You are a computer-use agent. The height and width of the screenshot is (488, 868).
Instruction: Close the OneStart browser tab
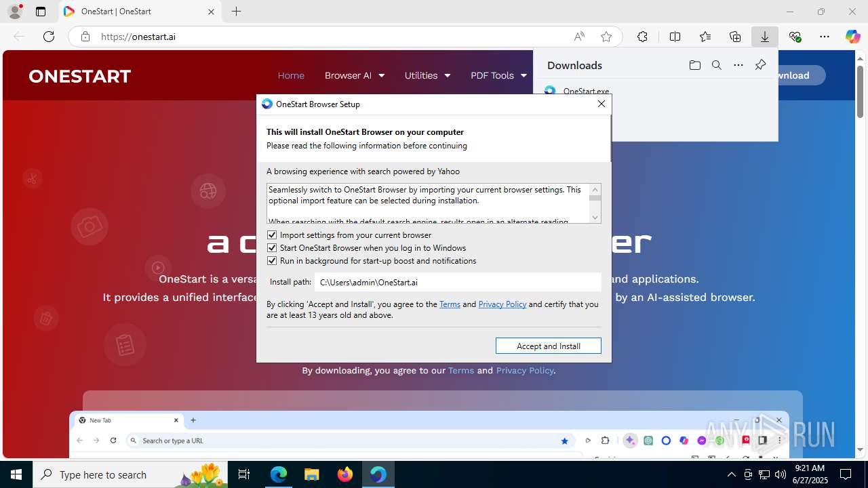click(211, 12)
